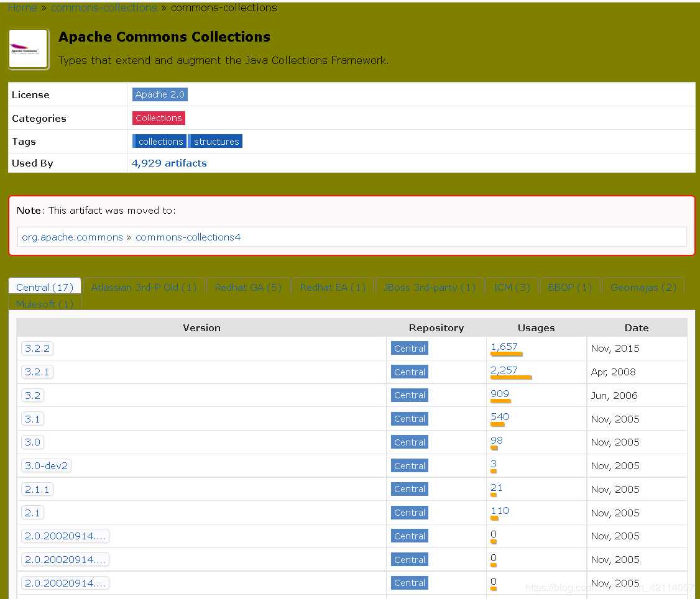Select the structures tag

(x=216, y=142)
